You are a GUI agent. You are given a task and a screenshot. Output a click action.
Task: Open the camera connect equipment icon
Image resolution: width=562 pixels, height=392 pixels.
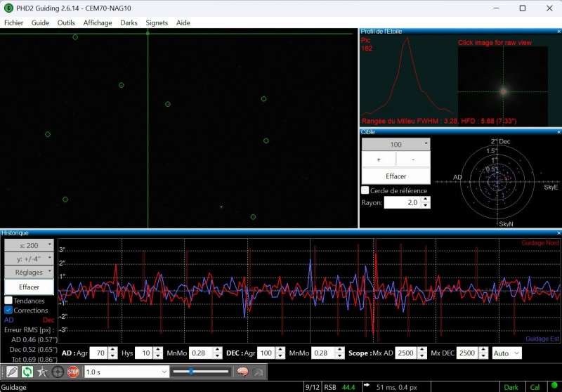click(x=12, y=372)
